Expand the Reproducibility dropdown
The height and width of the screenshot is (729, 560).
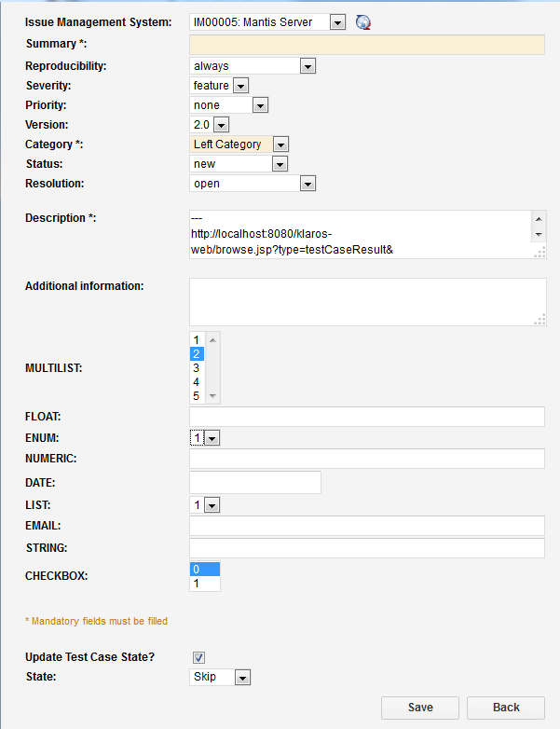307,66
